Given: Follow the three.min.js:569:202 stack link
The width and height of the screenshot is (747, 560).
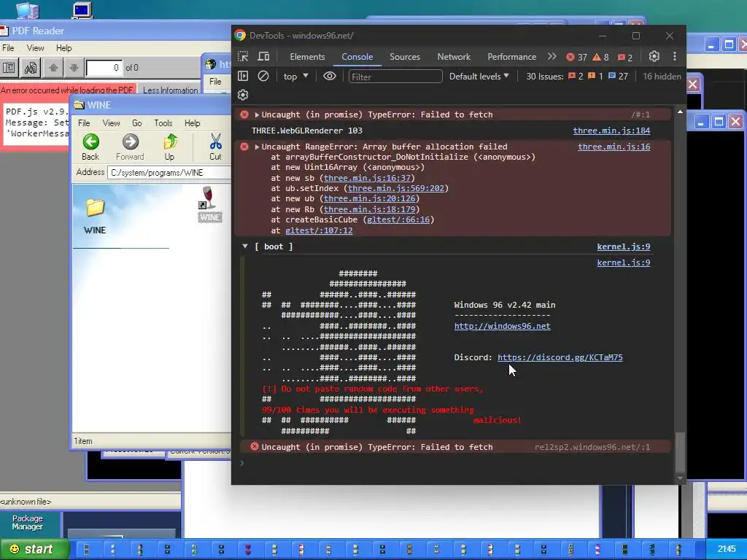Looking at the screenshot, I should (x=395, y=188).
